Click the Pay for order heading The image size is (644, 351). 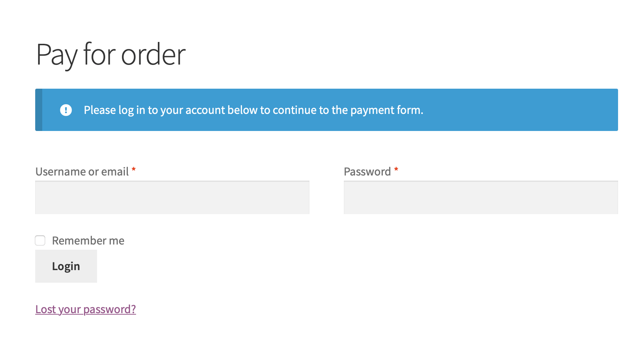pos(110,55)
